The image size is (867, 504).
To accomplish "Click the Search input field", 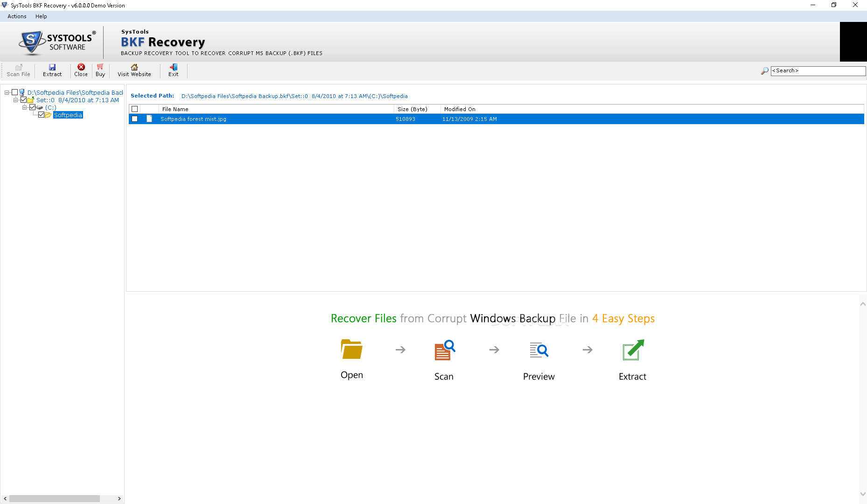I will click(x=818, y=71).
